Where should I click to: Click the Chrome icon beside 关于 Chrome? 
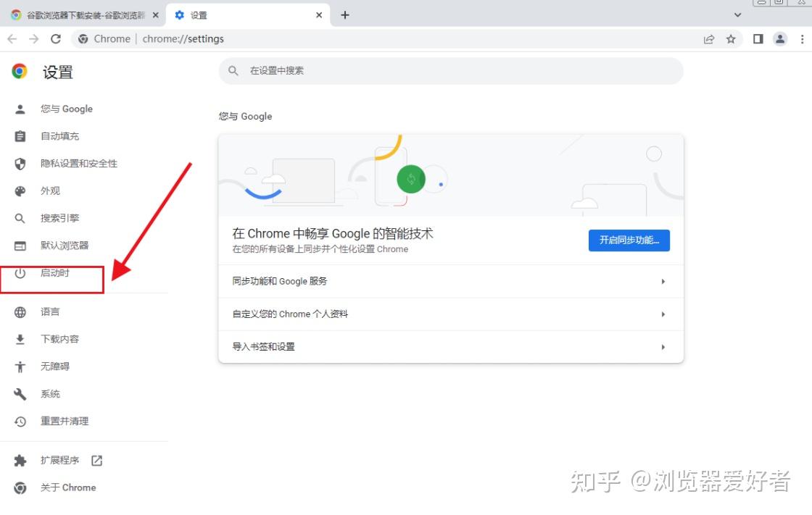click(x=20, y=488)
